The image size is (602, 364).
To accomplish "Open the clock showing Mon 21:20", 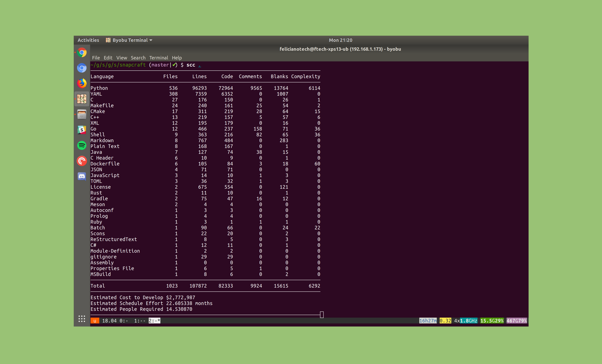I will [x=340, y=40].
